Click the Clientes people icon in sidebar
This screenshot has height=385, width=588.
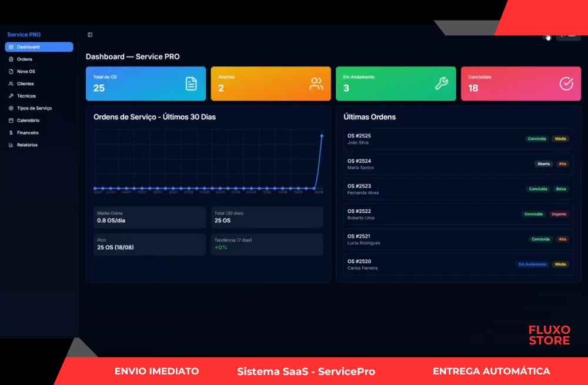pyautogui.click(x=11, y=84)
